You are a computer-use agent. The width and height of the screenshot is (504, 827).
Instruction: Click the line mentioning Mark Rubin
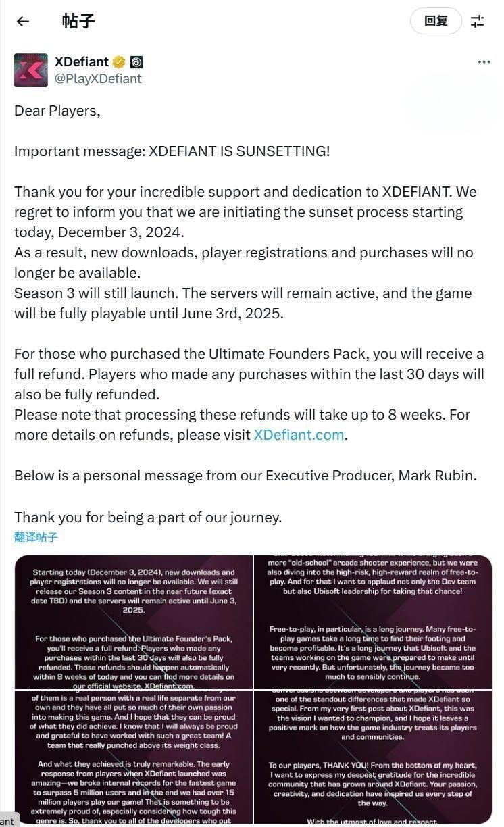[245, 475]
